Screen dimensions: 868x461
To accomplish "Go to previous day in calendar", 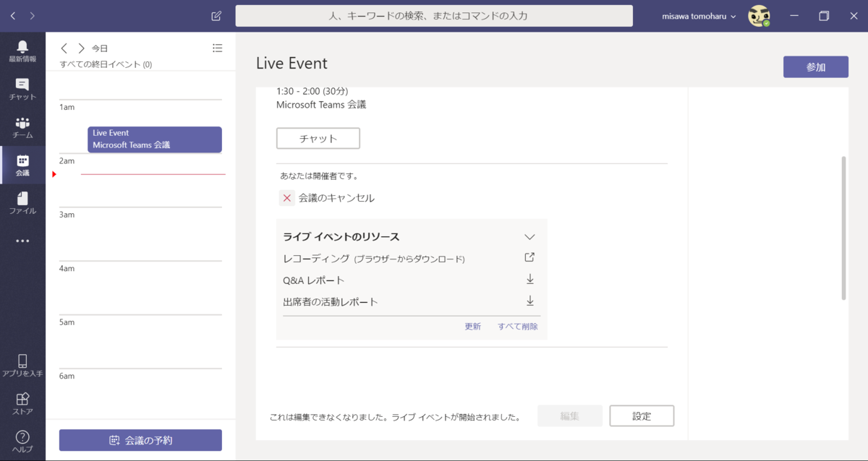I will coord(64,48).
